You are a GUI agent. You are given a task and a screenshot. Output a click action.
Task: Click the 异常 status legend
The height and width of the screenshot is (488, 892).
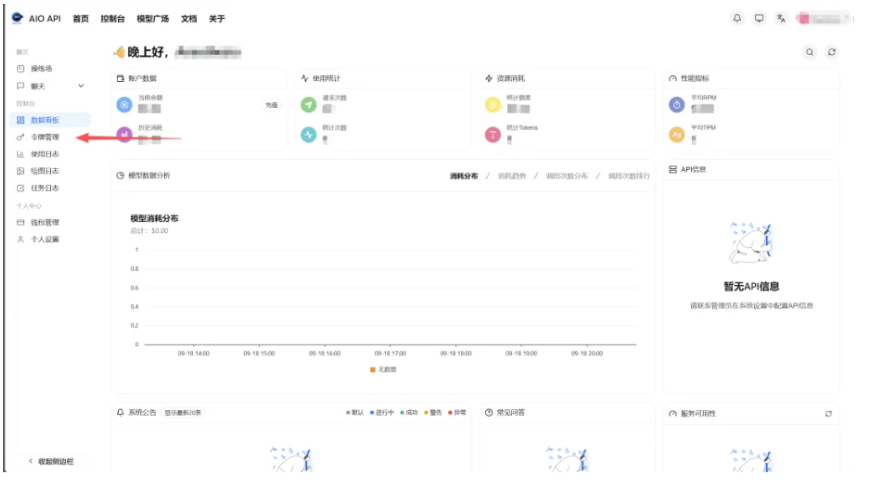pos(457,413)
